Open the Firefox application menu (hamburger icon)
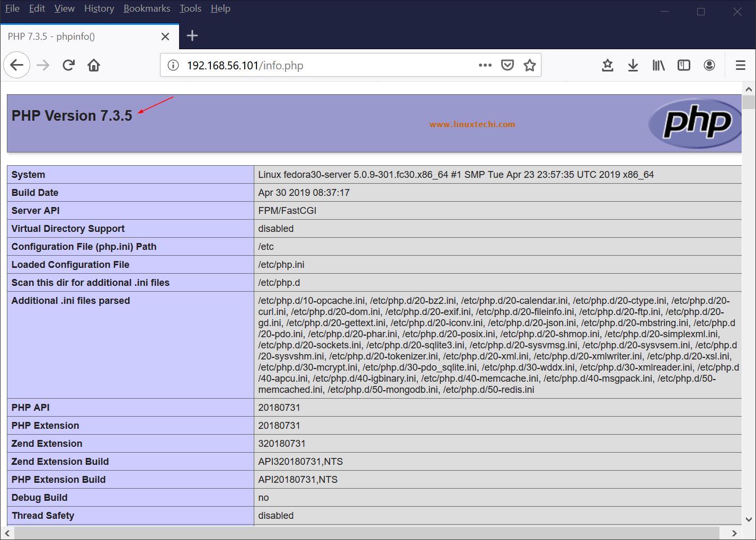The height and width of the screenshot is (540, 756). click(x=740, y=65)
